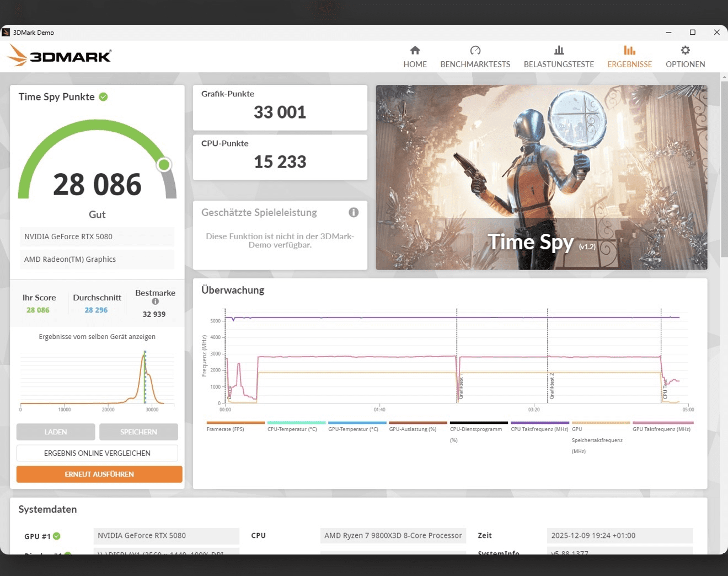The image size is (728, 576).
Task: Click the peach GPU Speichertaktfrequenz legend swatch
Action: point(601,423)
